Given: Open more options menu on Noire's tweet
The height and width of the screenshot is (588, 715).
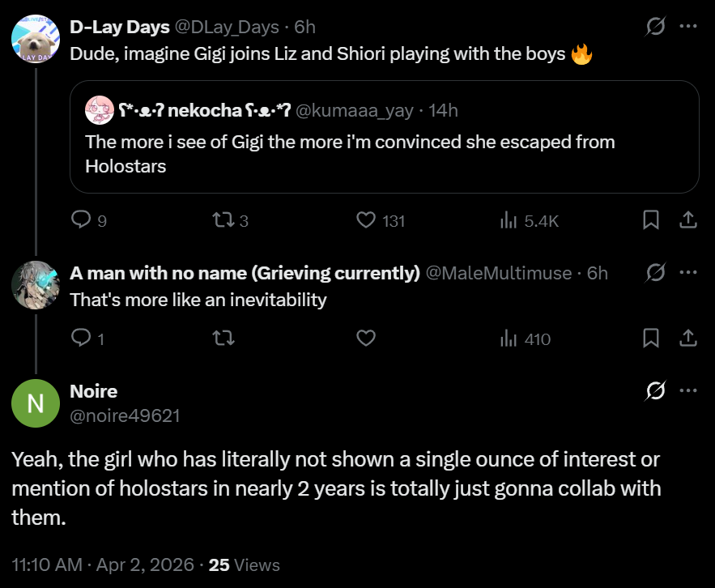Looking at the screenshot, I should click(687, 391).
